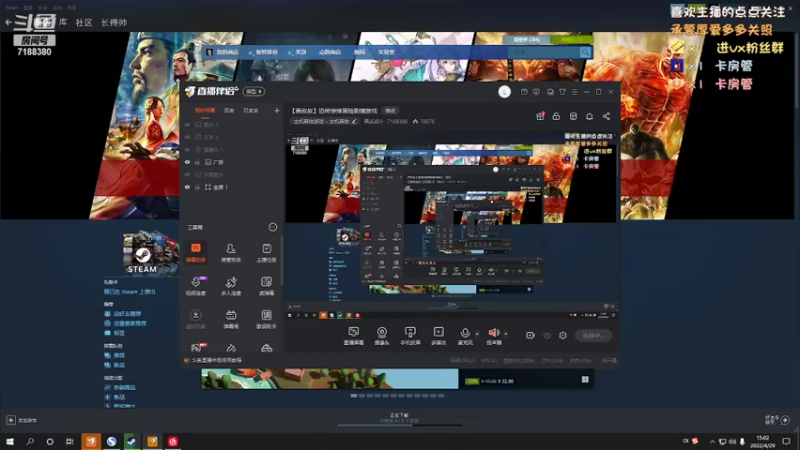Hide the 全屏 1 source layer

[x=187, y=187]
